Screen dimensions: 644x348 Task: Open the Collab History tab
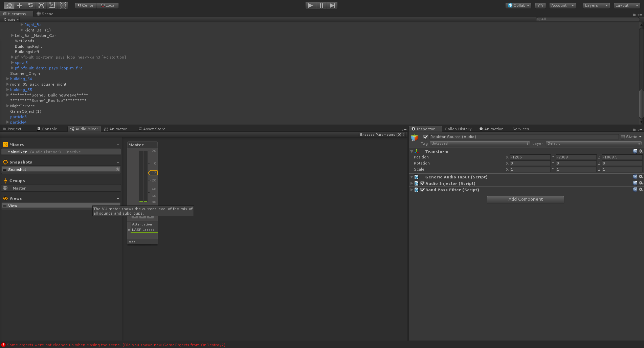point(458,129)
